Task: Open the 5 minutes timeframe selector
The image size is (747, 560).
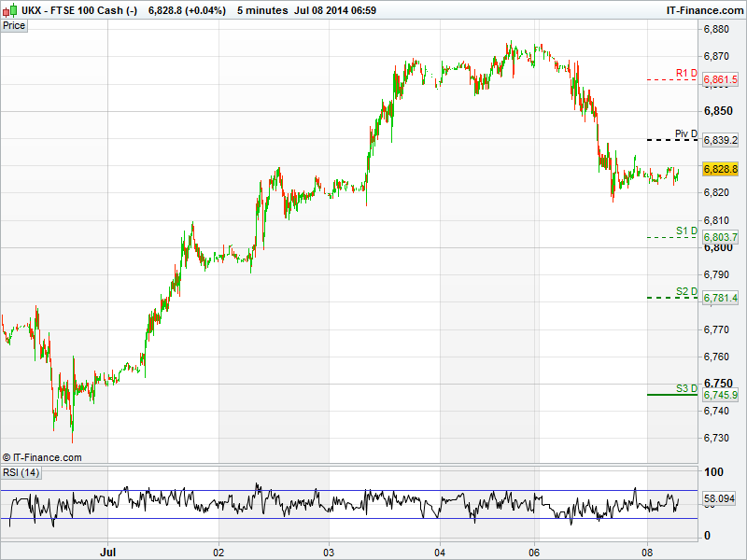Action: coord(261,10)
